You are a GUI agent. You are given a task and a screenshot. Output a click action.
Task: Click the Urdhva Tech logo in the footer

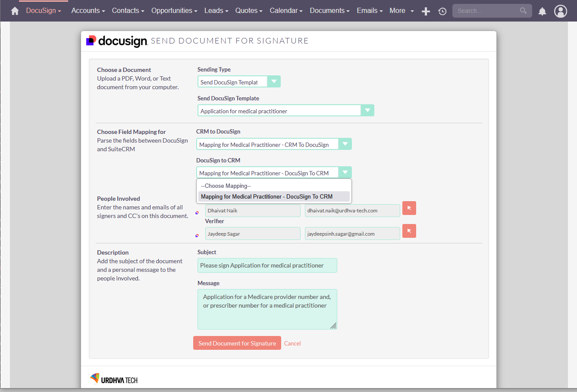click(113, 378)
